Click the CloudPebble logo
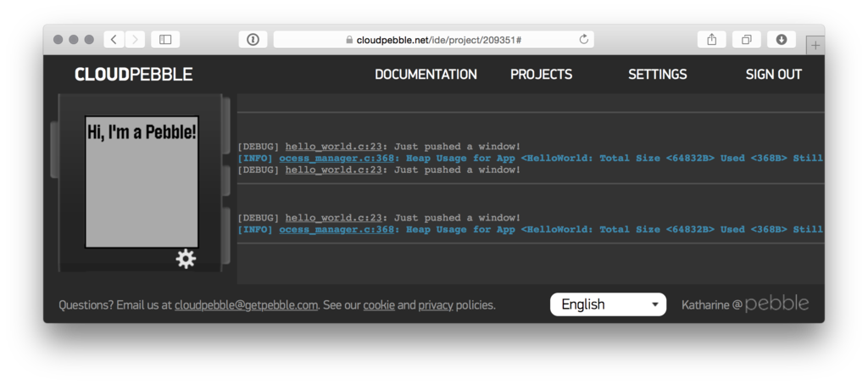The image size is (868, 385). coord(133,75)
